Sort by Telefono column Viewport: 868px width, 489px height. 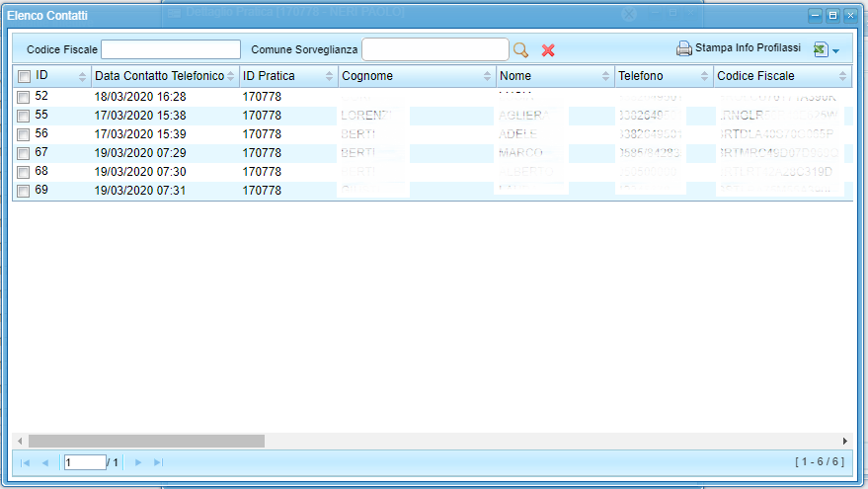pos(704,76)
